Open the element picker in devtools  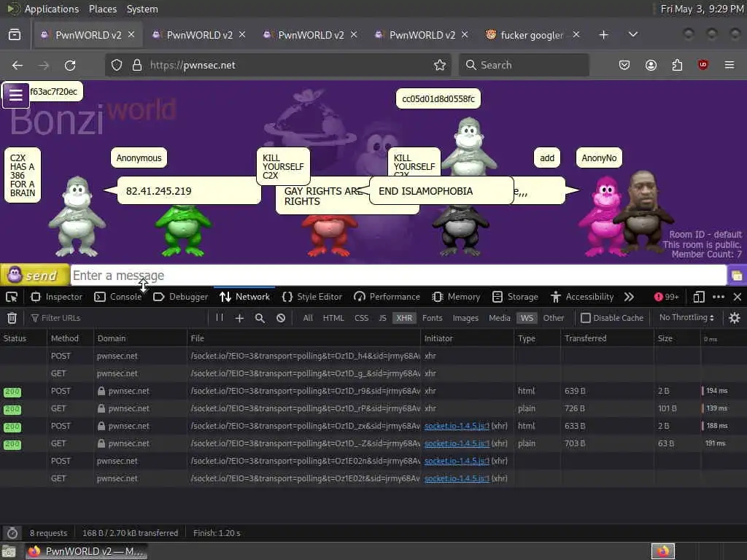[12, 297]
